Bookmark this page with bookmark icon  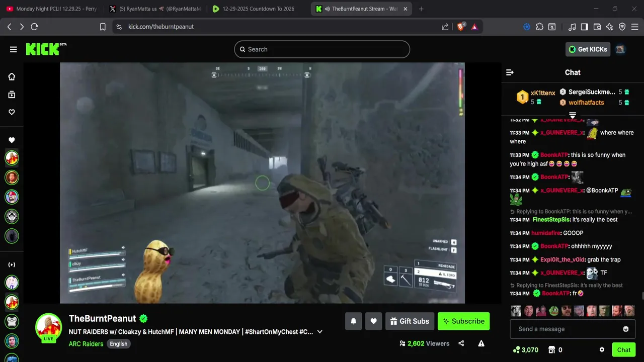click(103, 27)
